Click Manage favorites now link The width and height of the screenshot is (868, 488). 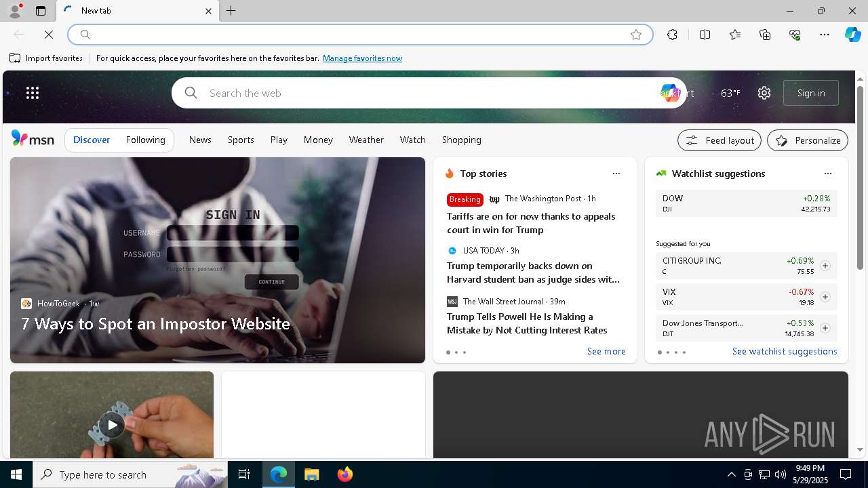pos(362,58)
